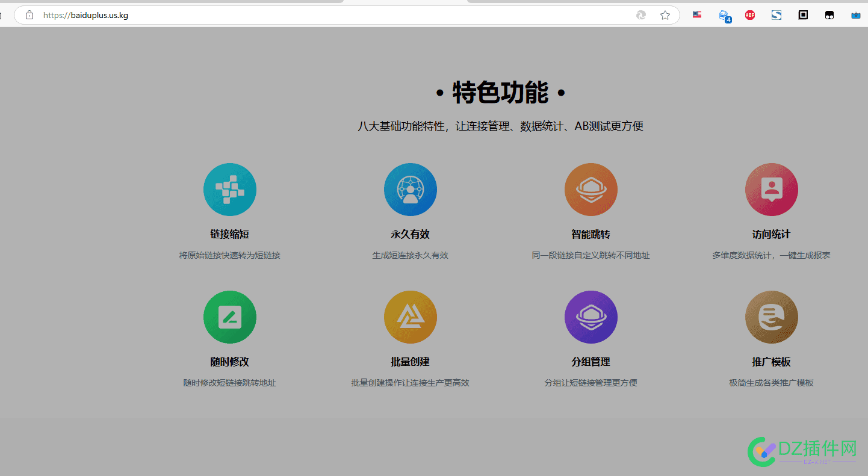Open the Tampermonkey extension icon
The image size is (868, 476).
pos(829,15)
